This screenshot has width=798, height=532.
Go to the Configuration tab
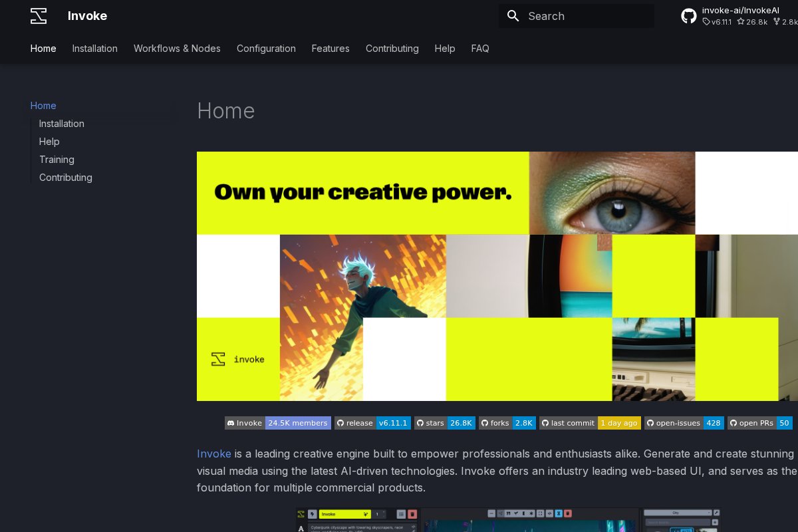point(266,49)
